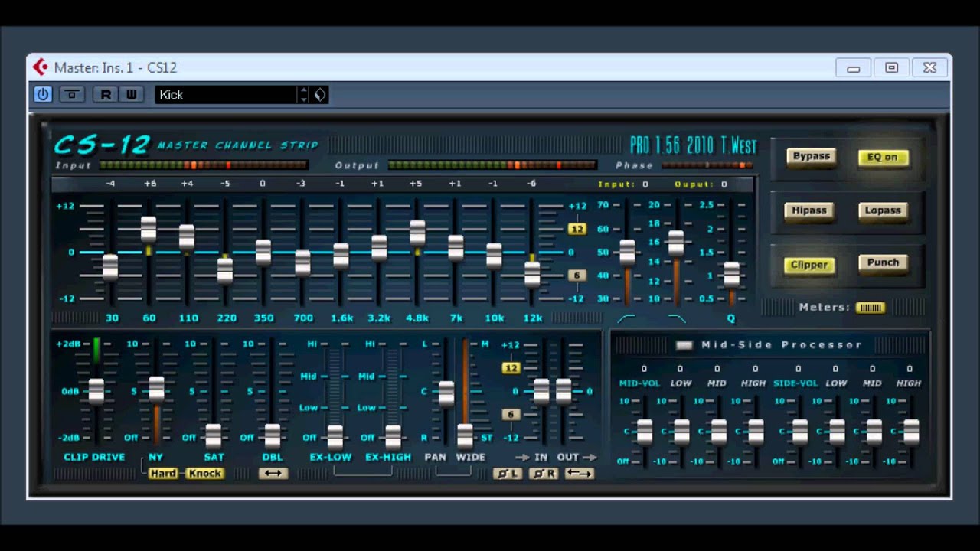Click the DBL link arrows button
The width and height of the screenshot is (980, 551).
pyautogui.click(x=273, y=474)
